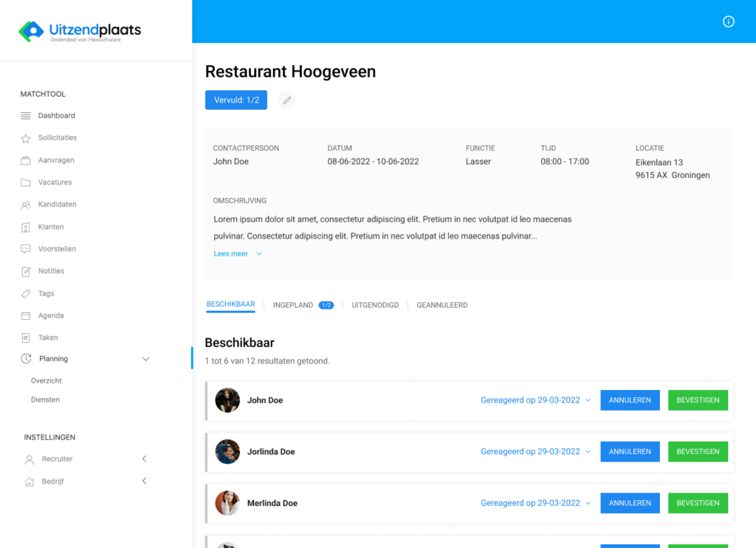Click Annuleren for Merlinda Doe
The width and height of the screenshot is (756, 548).
pos(630,503)
